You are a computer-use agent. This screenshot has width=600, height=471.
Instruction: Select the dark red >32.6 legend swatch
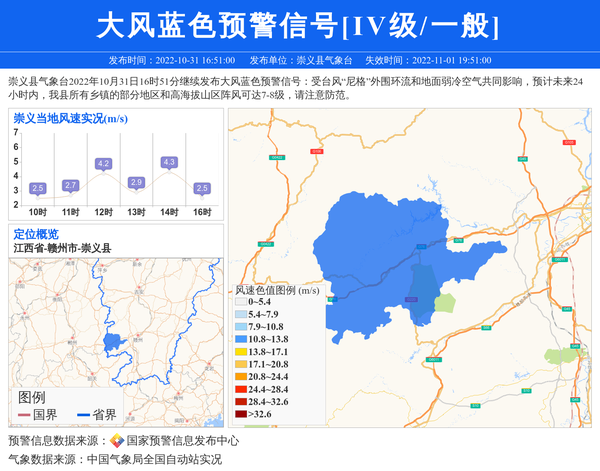[240, 413]
